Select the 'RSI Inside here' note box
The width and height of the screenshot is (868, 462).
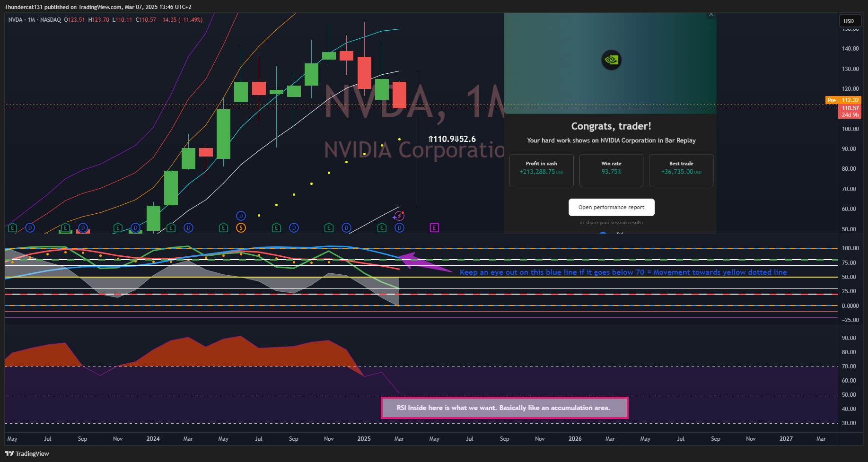pyautogui.click(x=504, y=408)
